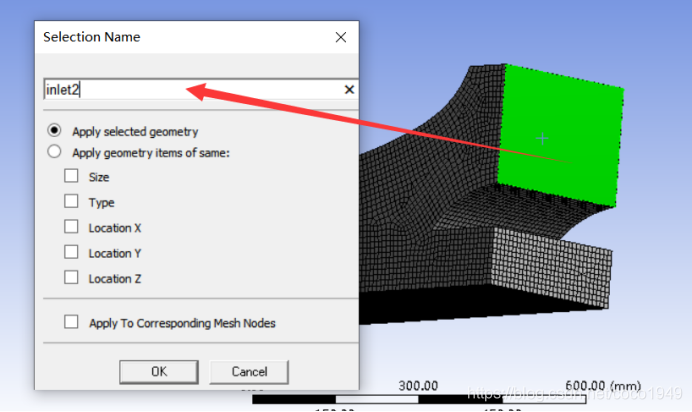Clear the selection name with the X icon

click(x=349, y=90)
